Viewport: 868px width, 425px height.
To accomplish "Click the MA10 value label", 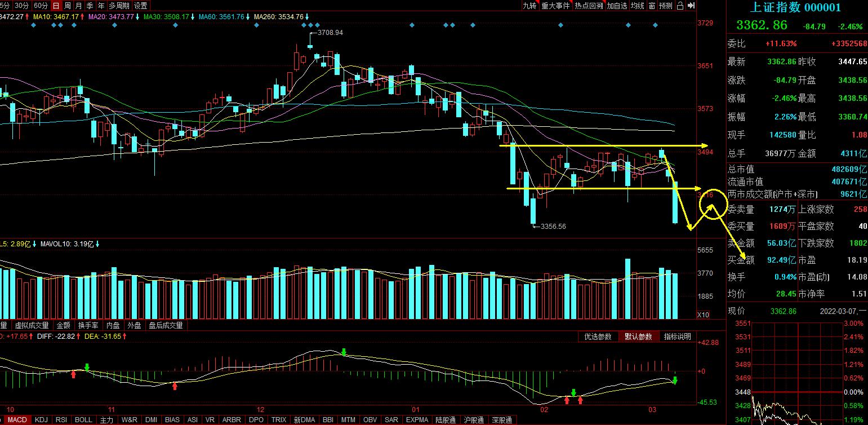I will (59, 17).
